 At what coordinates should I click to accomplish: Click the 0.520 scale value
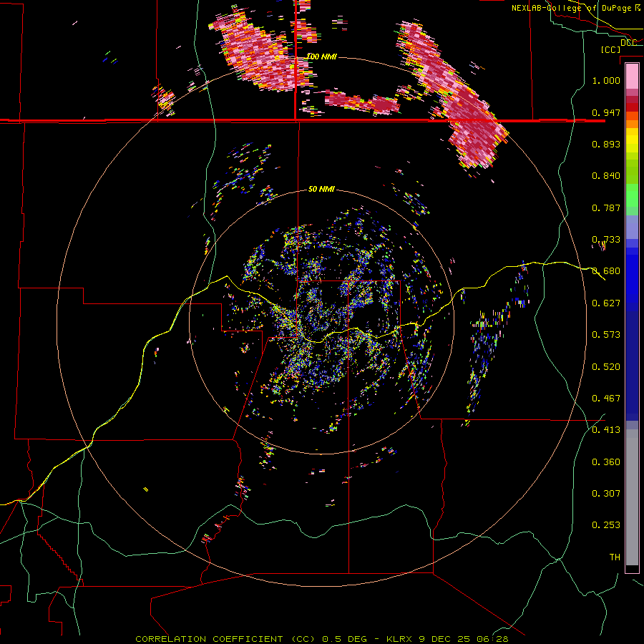click(x=606, y=366)
